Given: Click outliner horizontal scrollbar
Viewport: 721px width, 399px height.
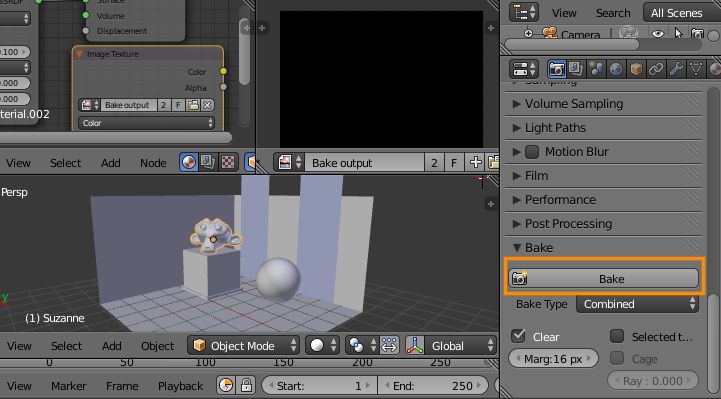Looking at the screenshot, I should pyautogui.click(x=572, y=44).
